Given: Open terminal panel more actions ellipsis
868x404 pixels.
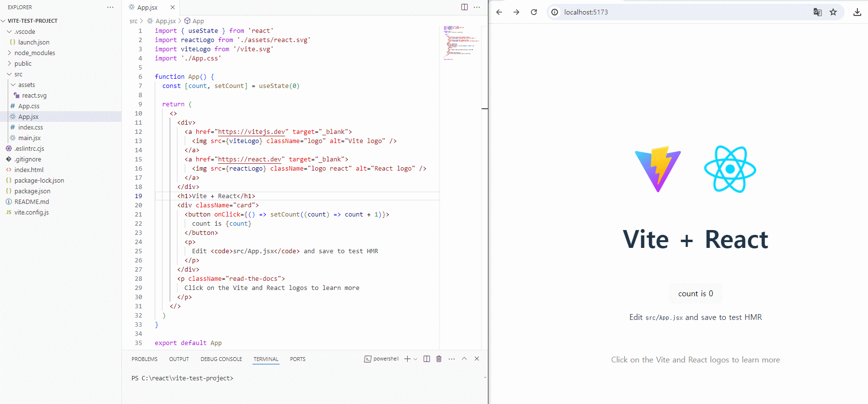Looking at the screenshot, I should click(x=452, y=359).
